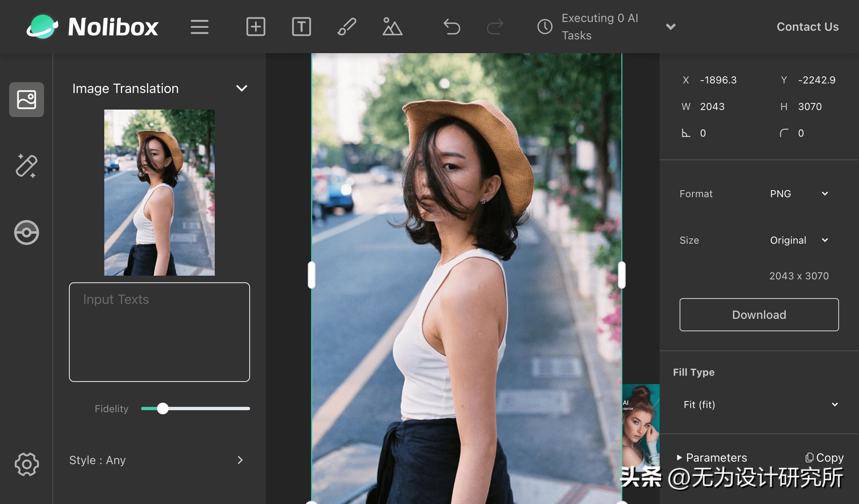Adjust the Fidelity slider
This screenshot has height=504, width=859.
[x=163, y=409]
